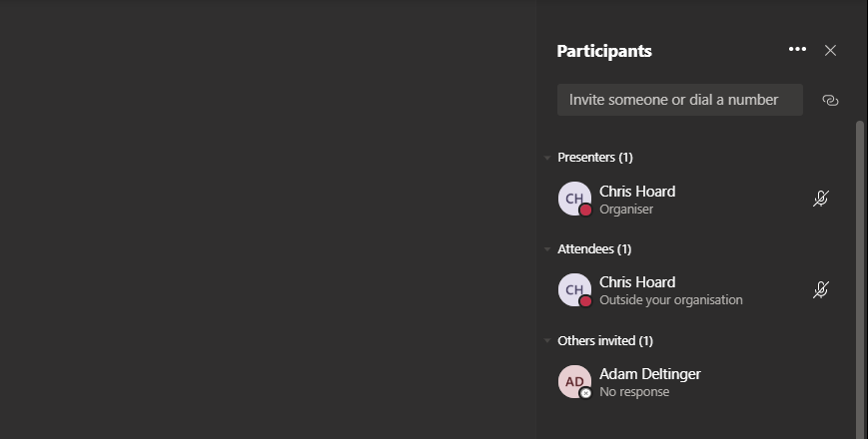Collapse the Presenters section arrow
868x439 pixels.
point(547,158)
